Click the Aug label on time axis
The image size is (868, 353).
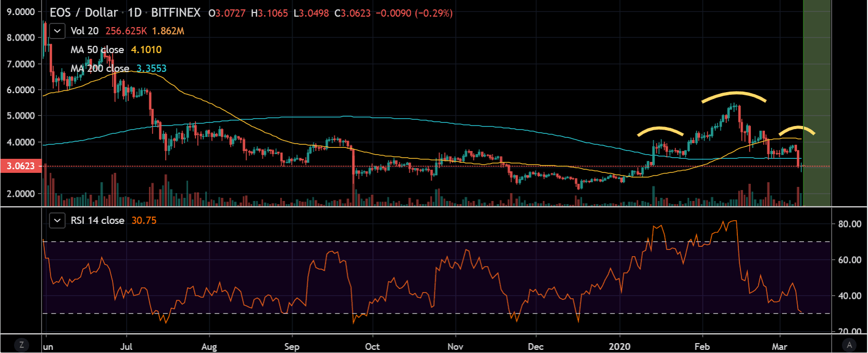(x=209, y=347)
